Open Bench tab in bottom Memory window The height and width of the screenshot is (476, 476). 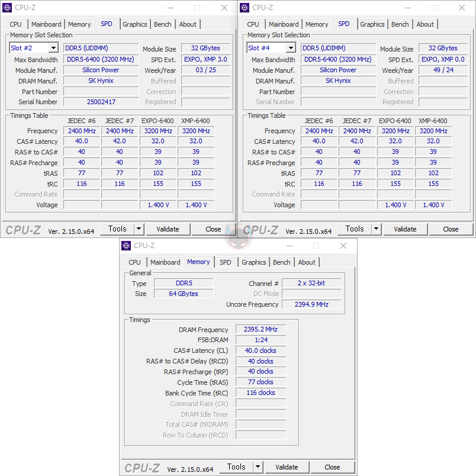[282, 262]
